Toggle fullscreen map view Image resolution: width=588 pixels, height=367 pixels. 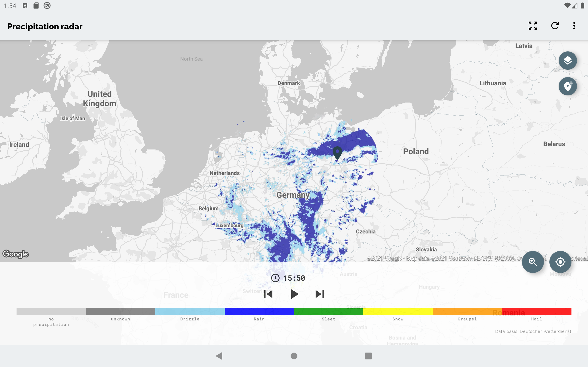533,26
